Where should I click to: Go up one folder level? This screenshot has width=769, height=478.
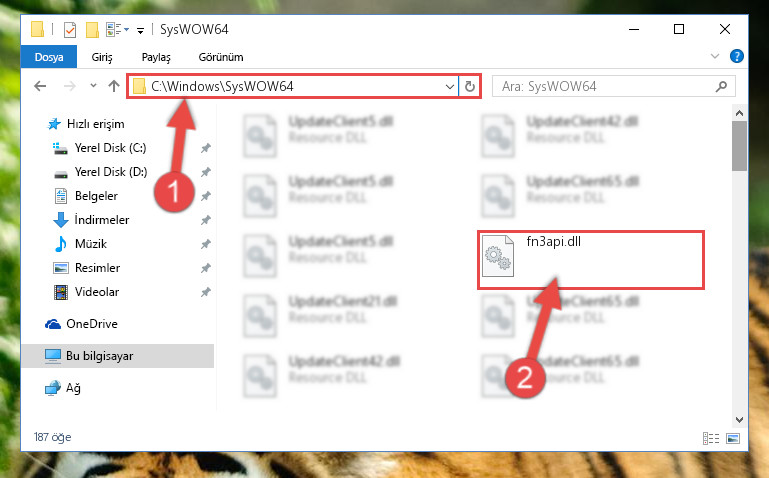(114, 86)
